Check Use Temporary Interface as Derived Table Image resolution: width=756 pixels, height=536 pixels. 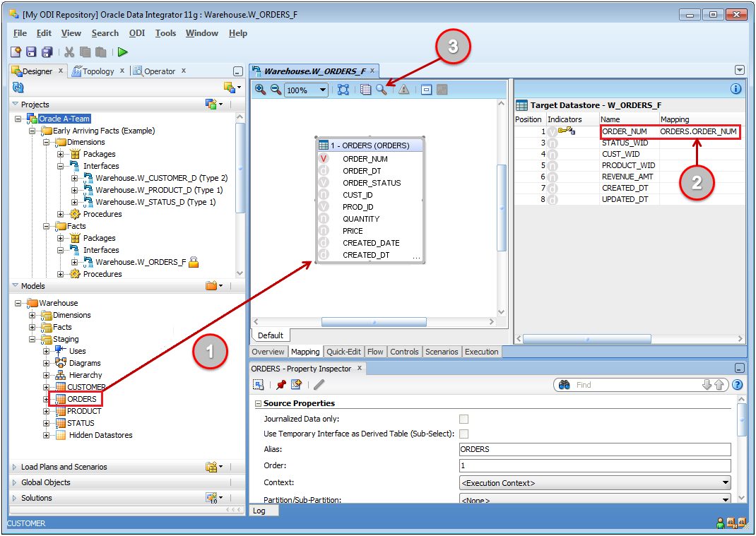[x=464, y=434]
